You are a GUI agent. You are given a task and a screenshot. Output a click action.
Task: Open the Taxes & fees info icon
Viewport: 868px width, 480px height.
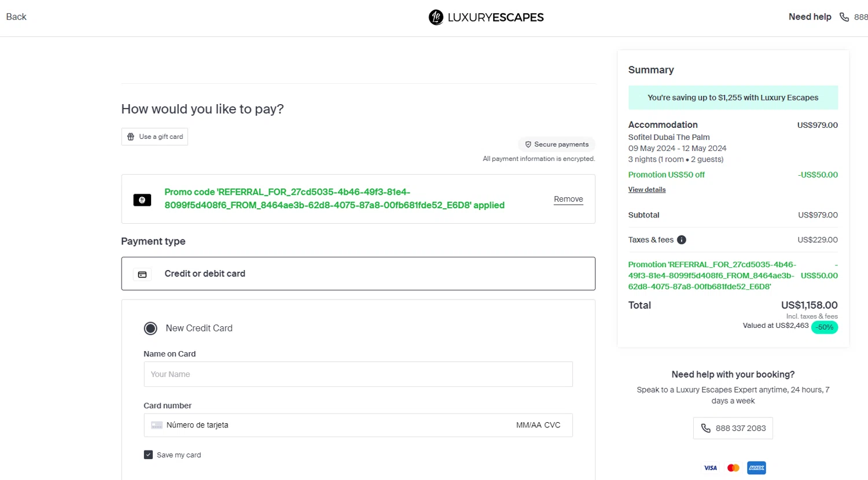682,240
